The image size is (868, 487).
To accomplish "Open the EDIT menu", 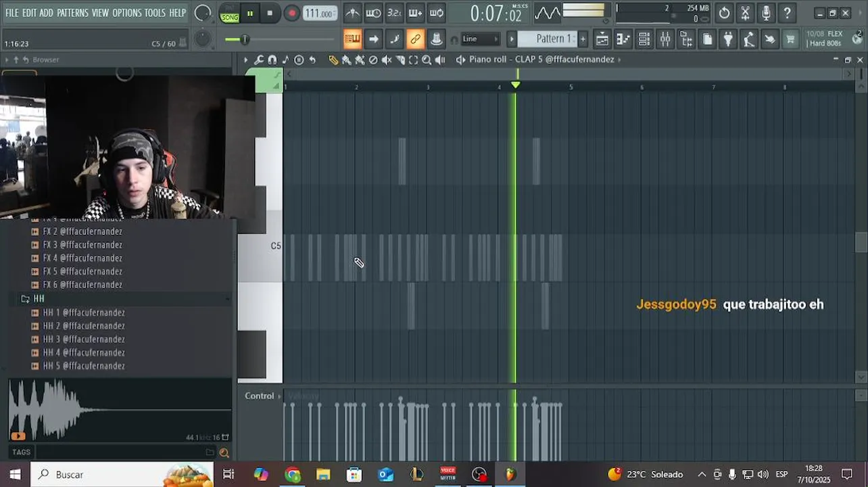I will (x=29, y=13).
